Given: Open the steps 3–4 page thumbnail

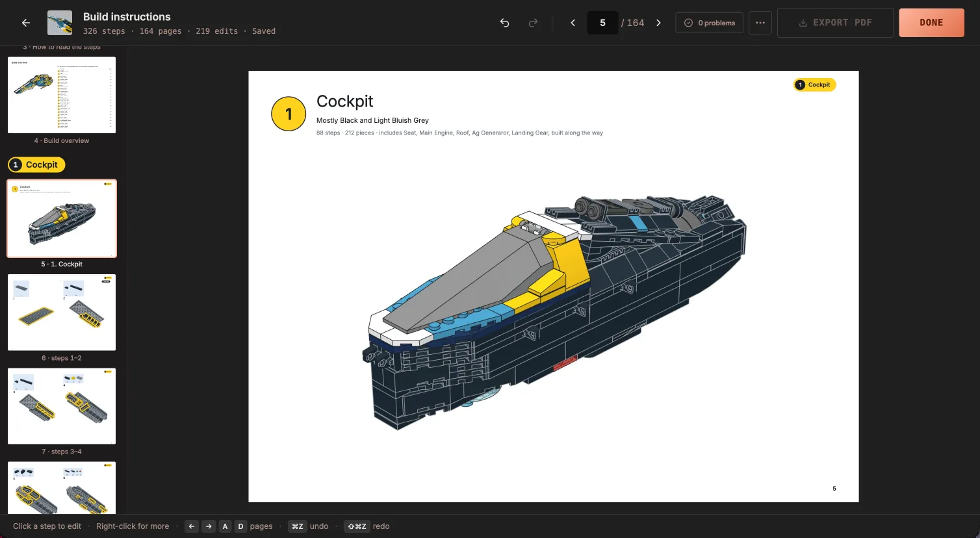Looking at the screenshot, I should (x=62, y=406).
